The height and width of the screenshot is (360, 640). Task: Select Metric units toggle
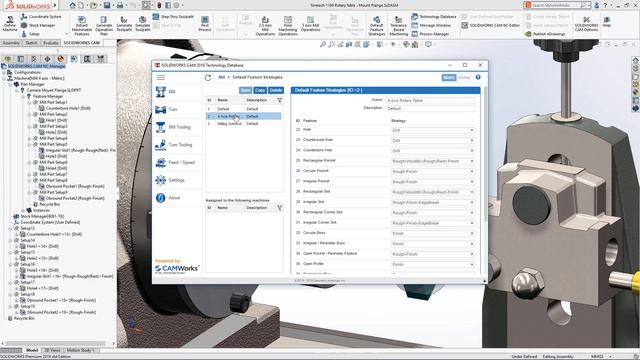[x=449, y=78]
